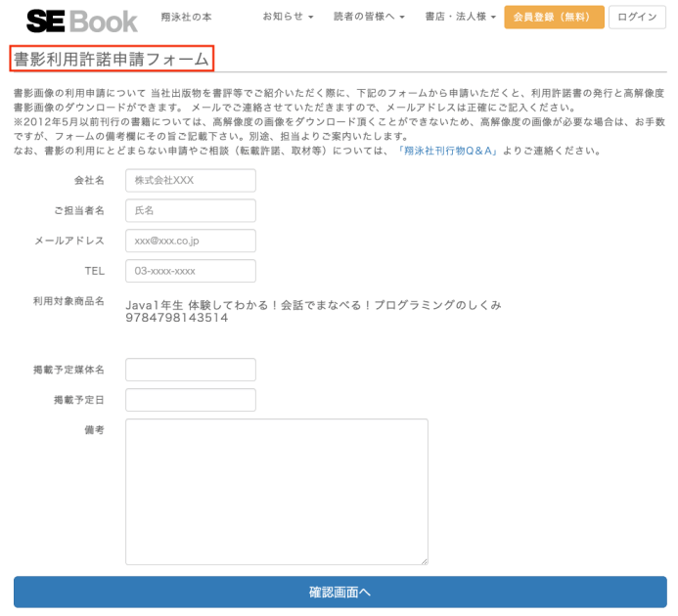Select the ご担当者名 text field
Viewport: 678px width, 616px height.
point(191,211)
